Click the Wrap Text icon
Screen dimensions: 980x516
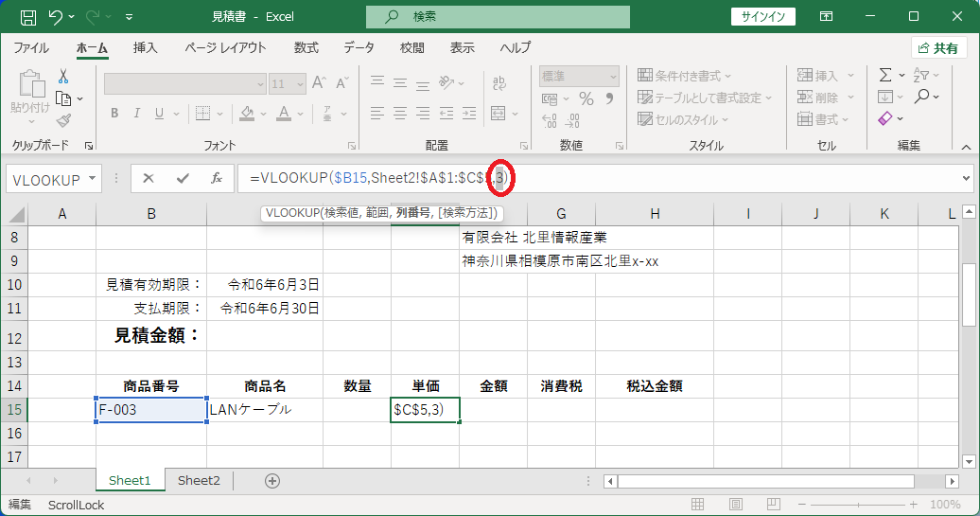[499, 82]
